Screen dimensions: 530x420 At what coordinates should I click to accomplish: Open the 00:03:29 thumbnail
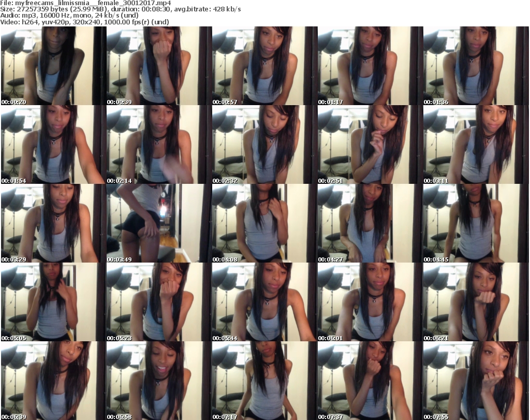click(x=53, y=224)
